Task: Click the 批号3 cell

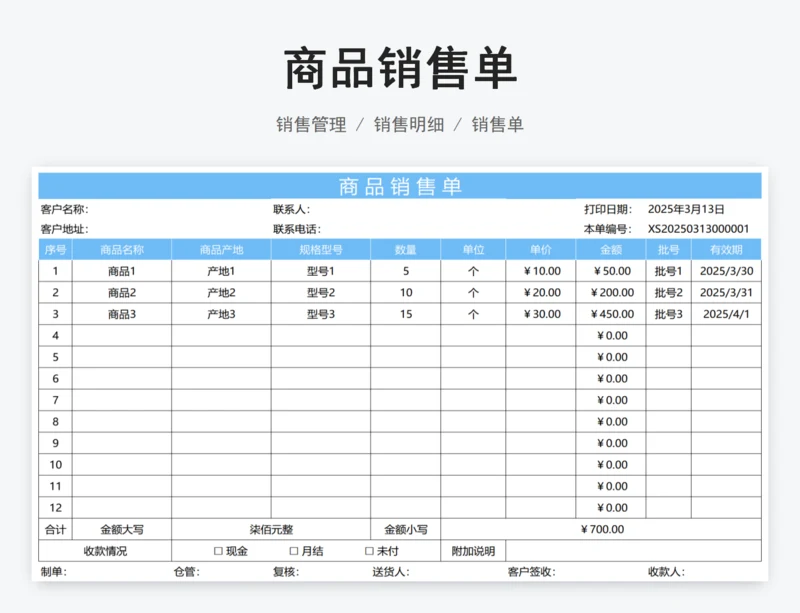Action: 669,314
